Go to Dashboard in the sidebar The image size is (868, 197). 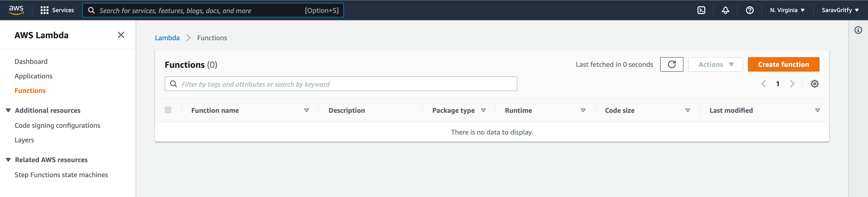[31, 62]
